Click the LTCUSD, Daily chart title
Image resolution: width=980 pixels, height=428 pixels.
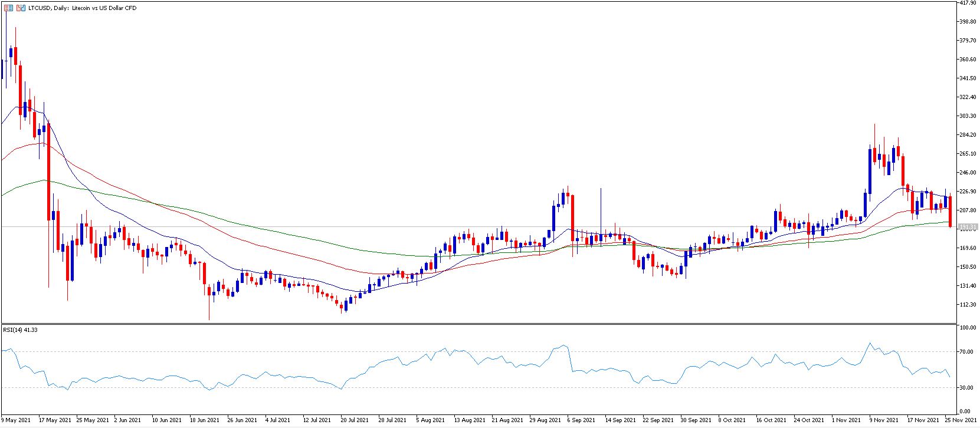pyautogui.click(x=82, y=8)
